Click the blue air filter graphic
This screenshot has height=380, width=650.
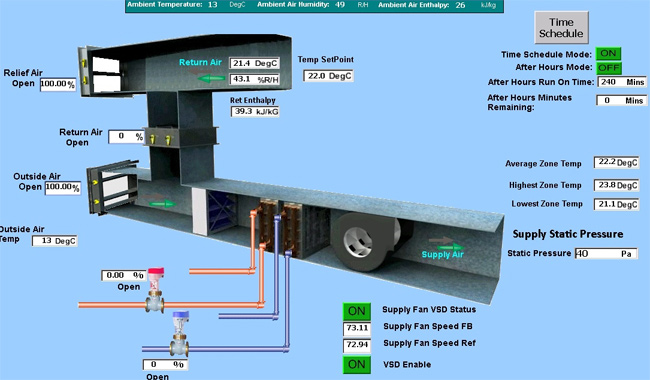click(x=222, y=212)
